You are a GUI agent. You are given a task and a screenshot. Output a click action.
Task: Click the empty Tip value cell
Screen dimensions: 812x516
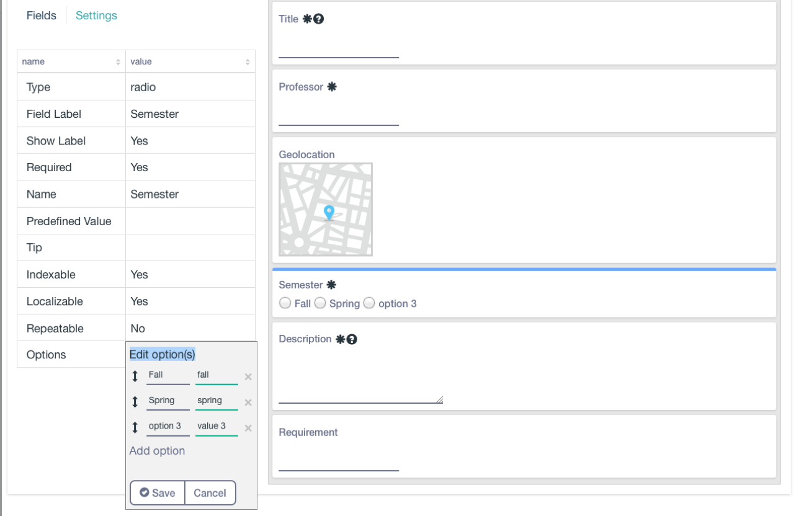click(x=190, y=247)
